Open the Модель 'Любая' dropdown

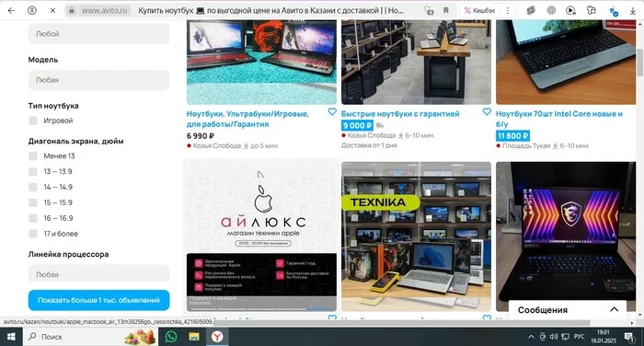pyautogui.click(x=99, y=80)
